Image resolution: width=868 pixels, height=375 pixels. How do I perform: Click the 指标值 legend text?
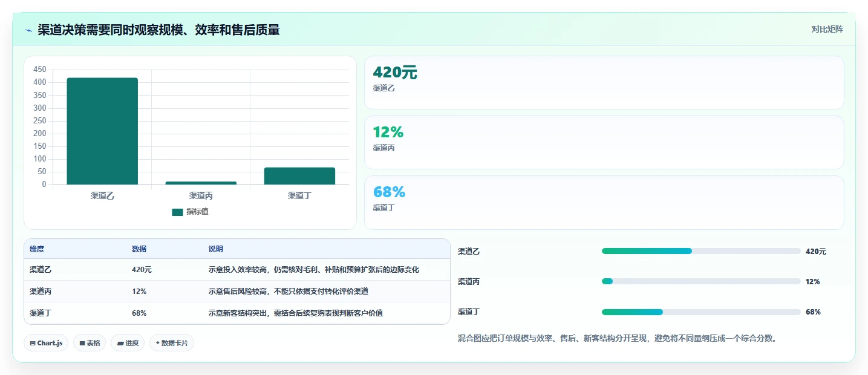tap(197, 212)
